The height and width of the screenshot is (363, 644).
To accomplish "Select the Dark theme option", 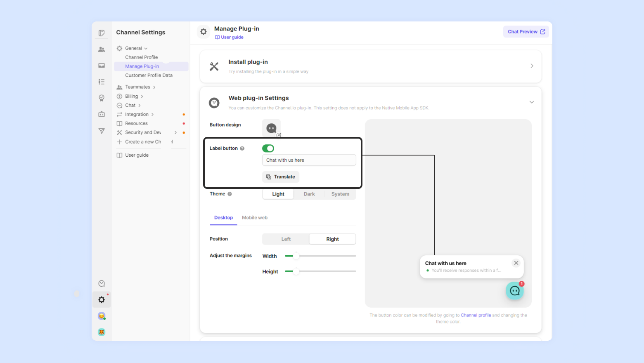I will point(309,194).
